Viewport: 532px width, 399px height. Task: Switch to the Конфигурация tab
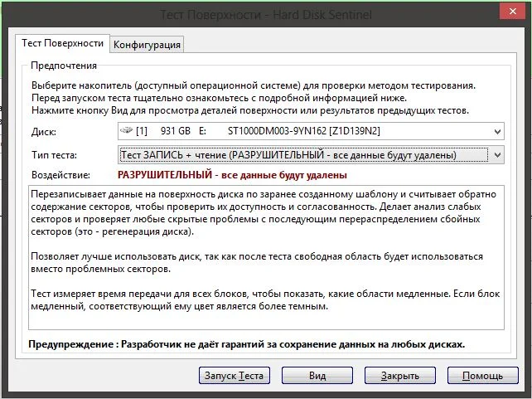[147, 45]
